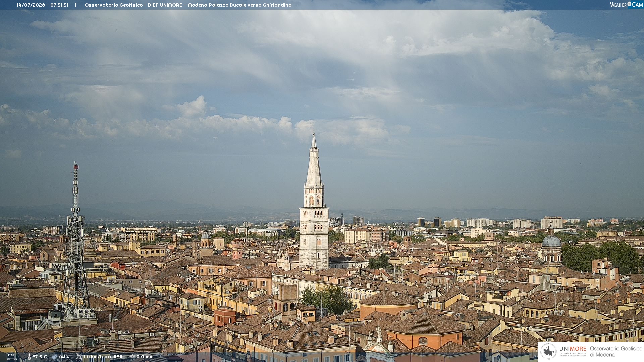Image resolution: width=644 pixels, height=362 pixels.
Task: Click the 14/07/2026 - 07:51:51 timestamp
Action: tap(43, 5)
